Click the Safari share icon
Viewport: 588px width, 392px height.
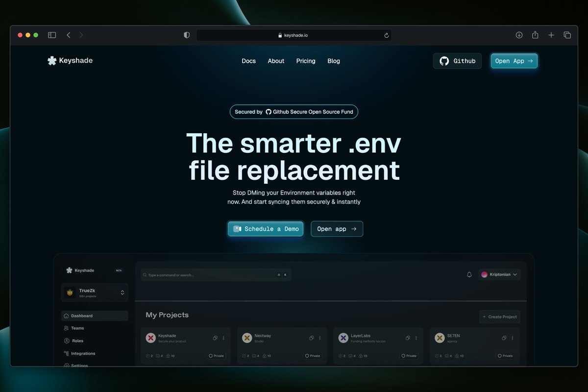coord(535,35)
